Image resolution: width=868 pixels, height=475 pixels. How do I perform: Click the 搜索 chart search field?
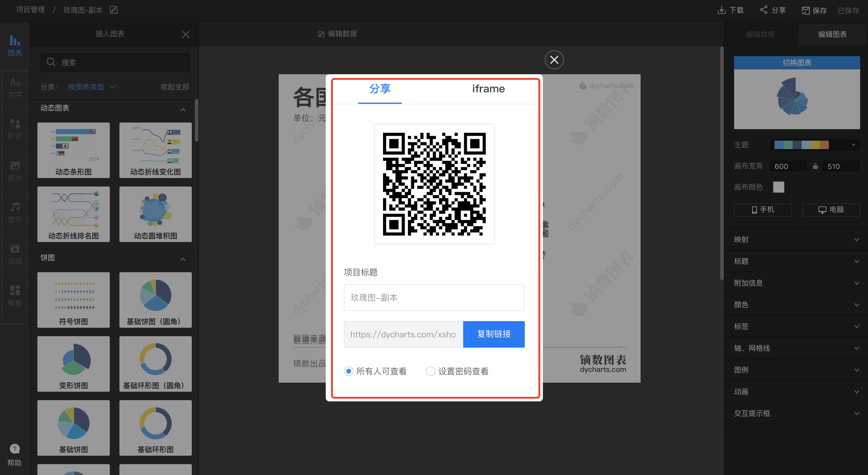tap(115, 62)
